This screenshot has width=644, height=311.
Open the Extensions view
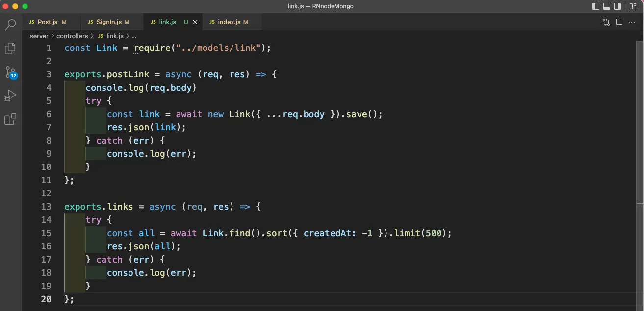point(10,119)
